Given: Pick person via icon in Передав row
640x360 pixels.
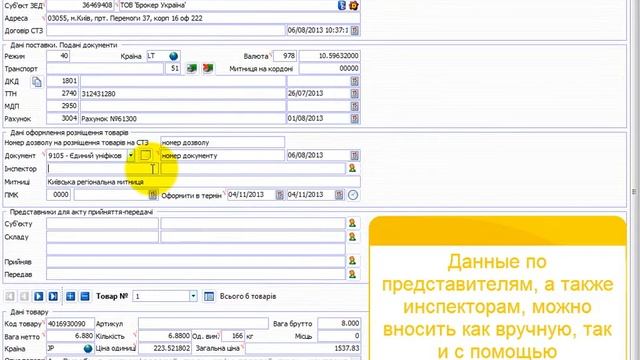Looking at the screenshot, I should point(352,274).
